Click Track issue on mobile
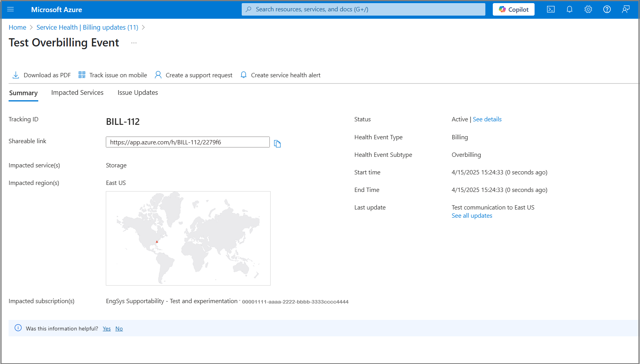 pos(113,75)
